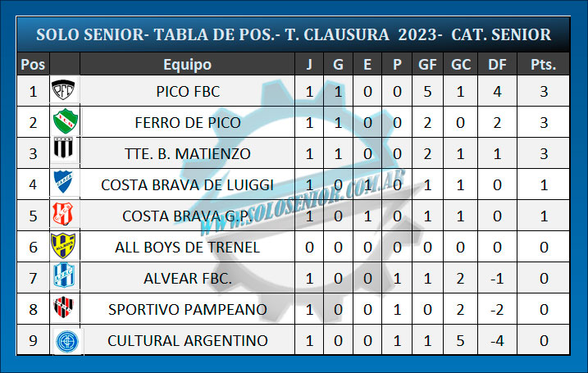Screen dimensions: 588x373
Task: Click the GF column header
Action: (427, 65)
